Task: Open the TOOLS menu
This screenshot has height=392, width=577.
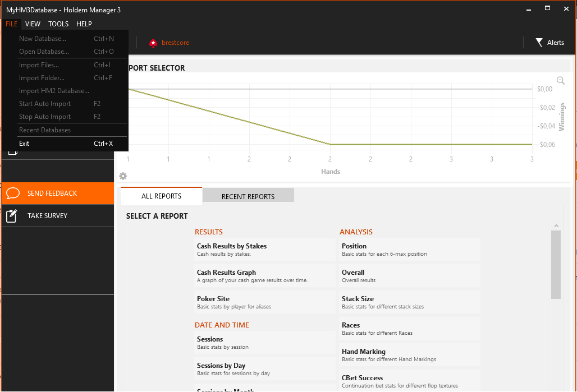Action: tap(58, 24)
